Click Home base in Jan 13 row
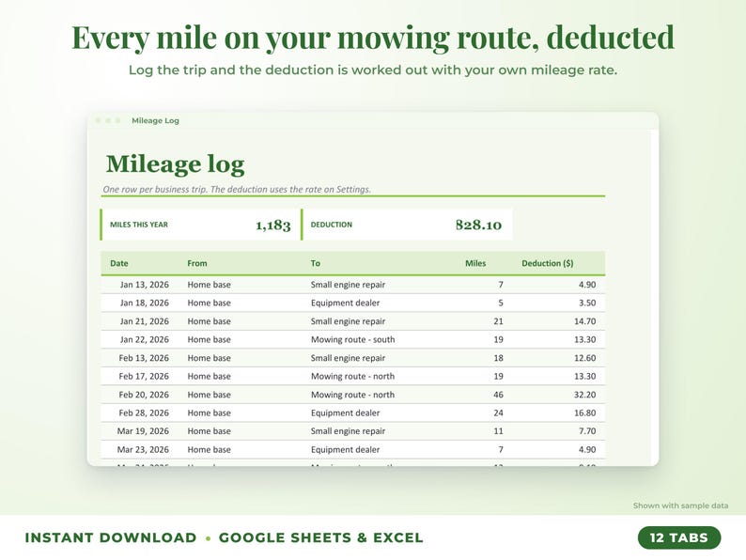 [x=209, y=285]
